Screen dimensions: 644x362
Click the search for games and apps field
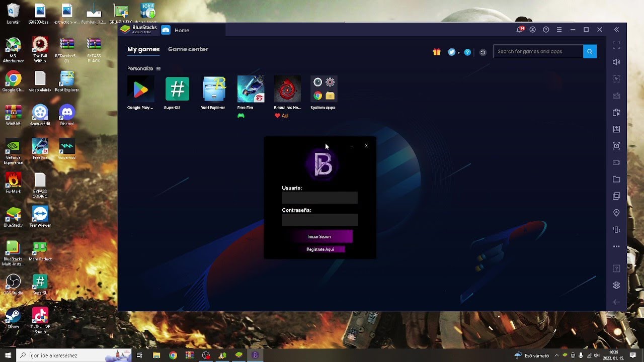tap(538, 51)
